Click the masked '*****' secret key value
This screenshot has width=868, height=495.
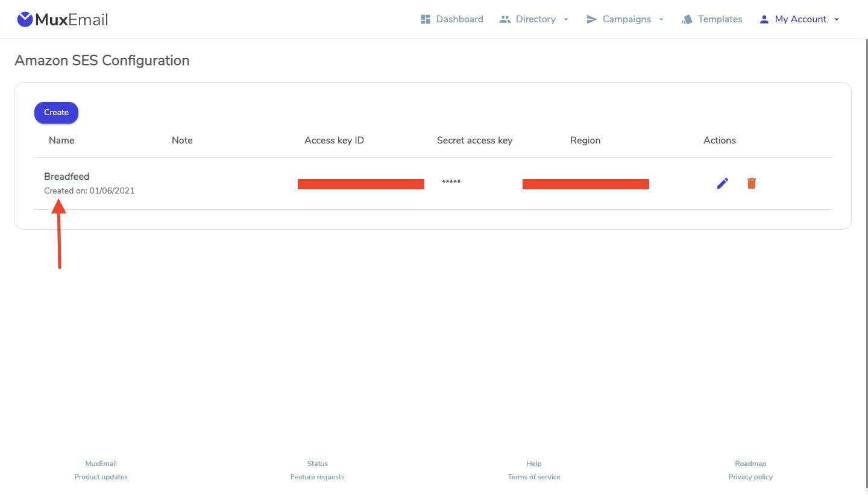[451, 182]
